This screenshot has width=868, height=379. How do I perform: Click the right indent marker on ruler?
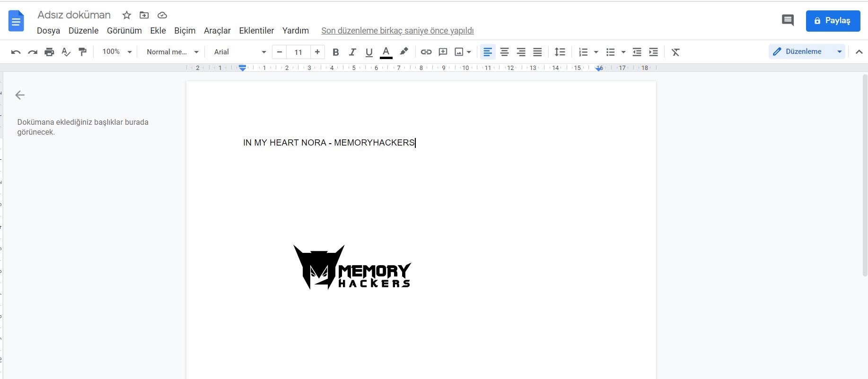point(599,69)
